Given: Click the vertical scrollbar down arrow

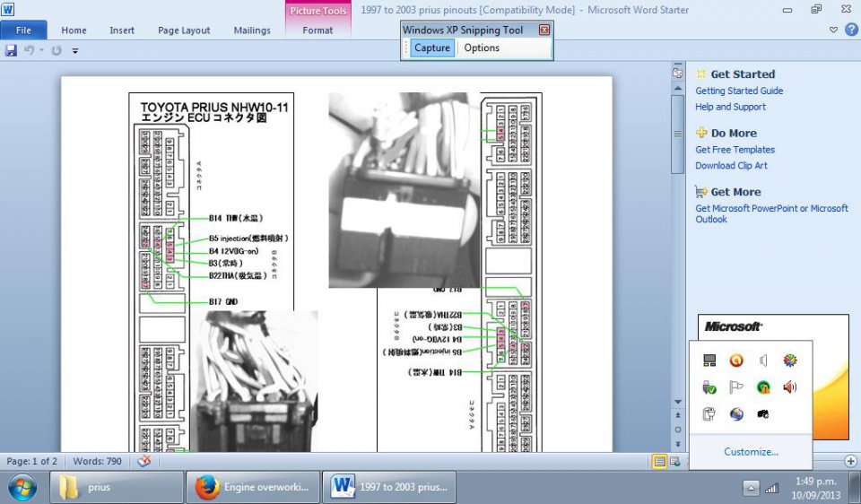Looking at the screenshot, I should pos(678,402).
